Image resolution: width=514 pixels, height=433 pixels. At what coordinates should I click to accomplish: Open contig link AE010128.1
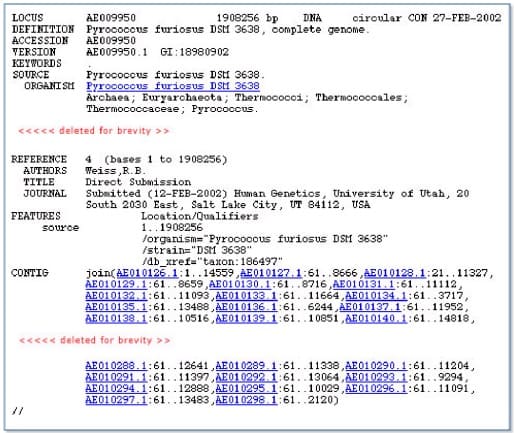[394, 273]
